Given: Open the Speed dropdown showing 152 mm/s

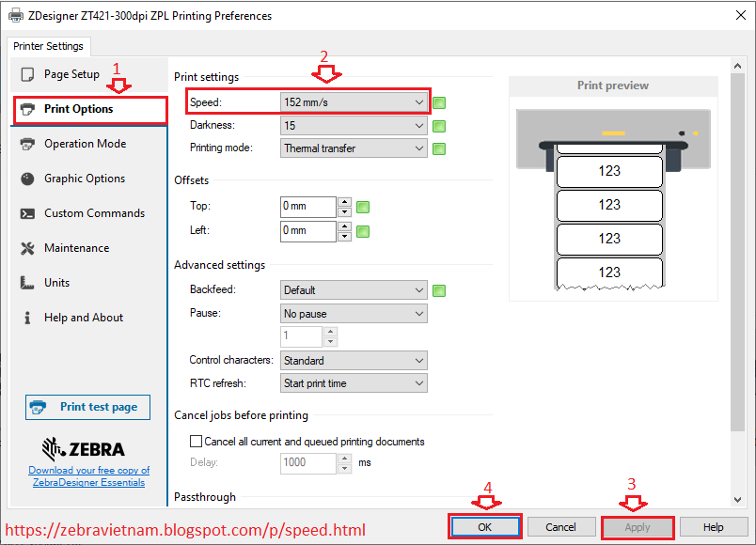Looking at the screenshot, I should click(x=354, y=102).
